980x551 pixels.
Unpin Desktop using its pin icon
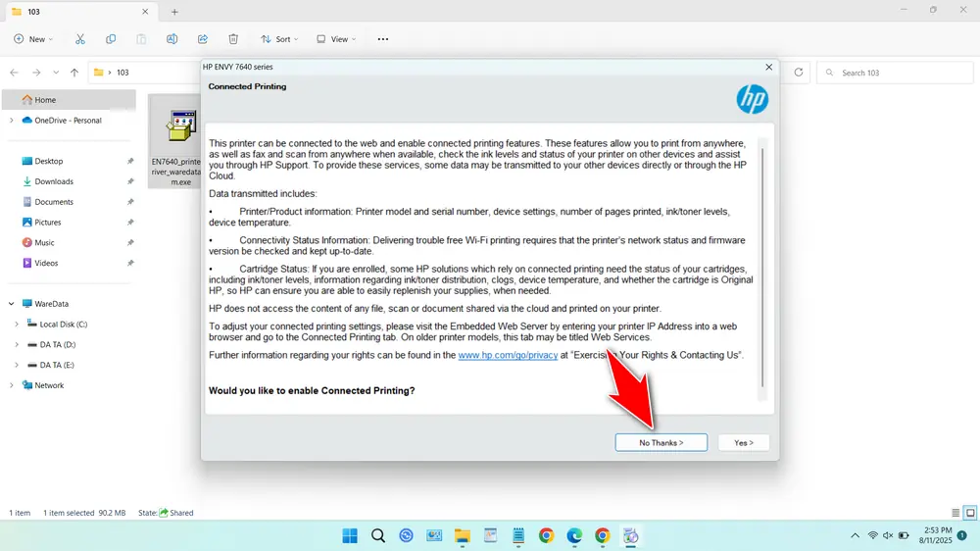[x=130, y=161]
